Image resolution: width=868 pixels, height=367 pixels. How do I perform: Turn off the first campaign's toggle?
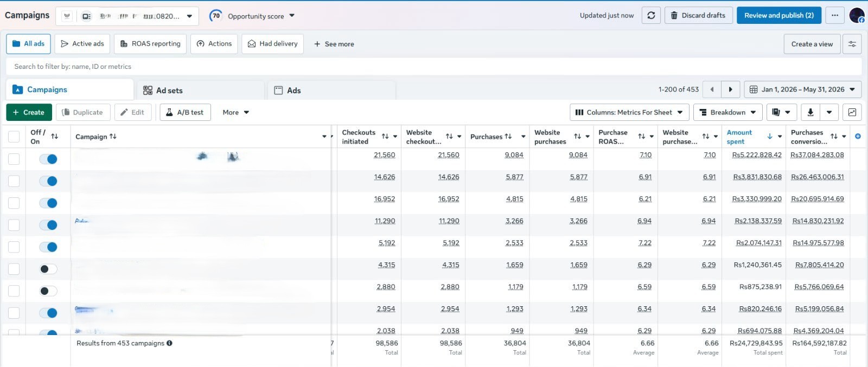(x=48, y=159)
